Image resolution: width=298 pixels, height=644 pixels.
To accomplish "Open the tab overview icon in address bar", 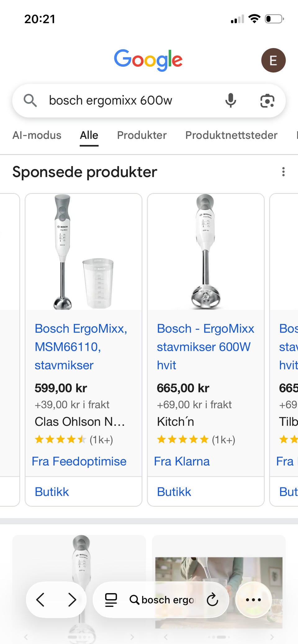I will (111, 600).
